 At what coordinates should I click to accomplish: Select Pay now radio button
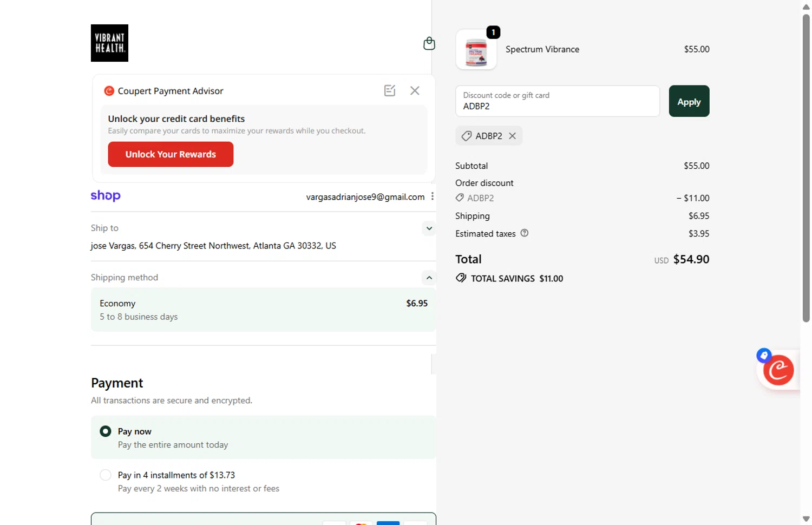coord(106,431)
